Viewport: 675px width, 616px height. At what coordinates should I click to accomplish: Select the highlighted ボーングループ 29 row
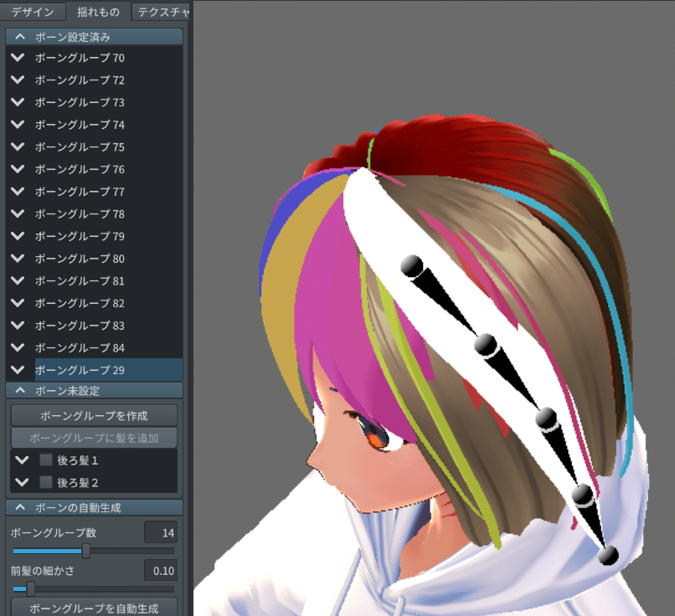(109, 370)
